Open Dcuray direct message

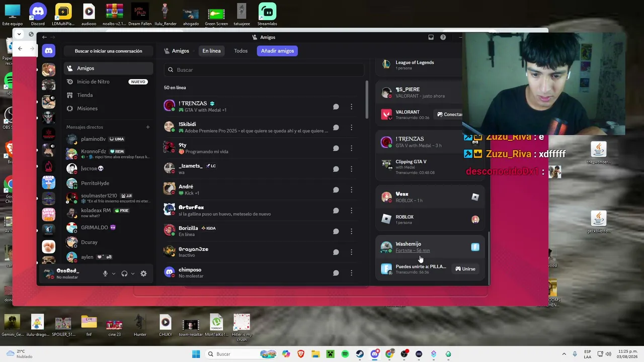click(x=108, y=242)
